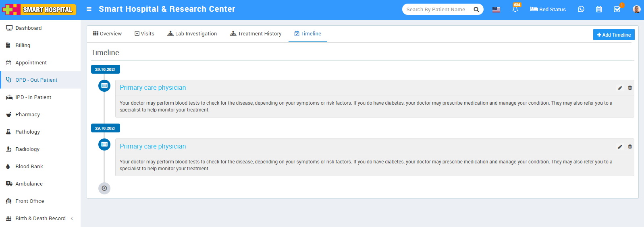This screenshot has height=227, width=644.
Task: Delete the first timeline entry
Action: click(x=630, y=88)
